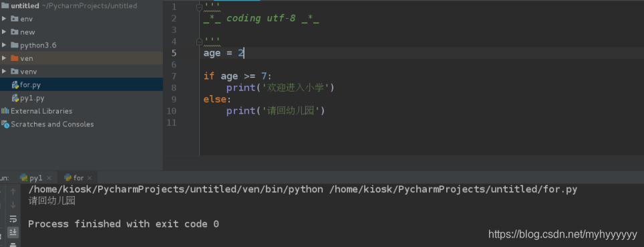Viewport: 644px width, 247px height.
Task: Select the python3.6 folder label
Action: click(38, 46)
